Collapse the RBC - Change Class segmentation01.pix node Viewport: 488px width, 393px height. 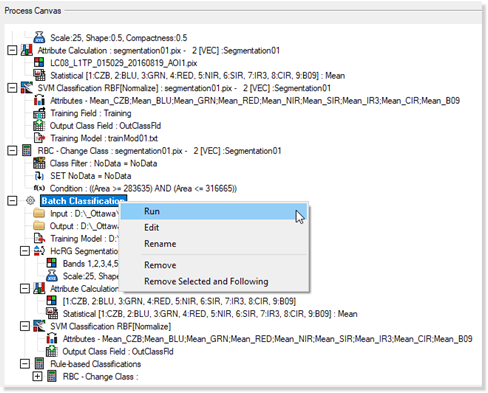pyautogui.click(x=12, y=151)
